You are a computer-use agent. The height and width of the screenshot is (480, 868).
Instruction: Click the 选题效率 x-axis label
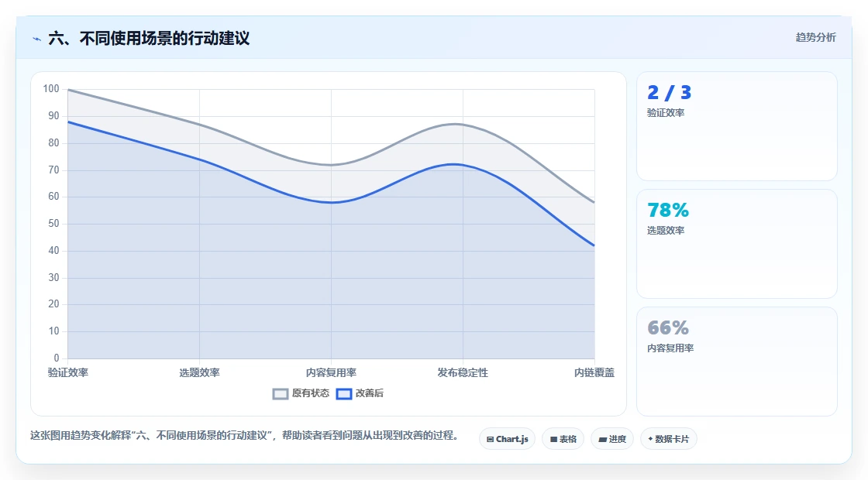click(199, 372)
